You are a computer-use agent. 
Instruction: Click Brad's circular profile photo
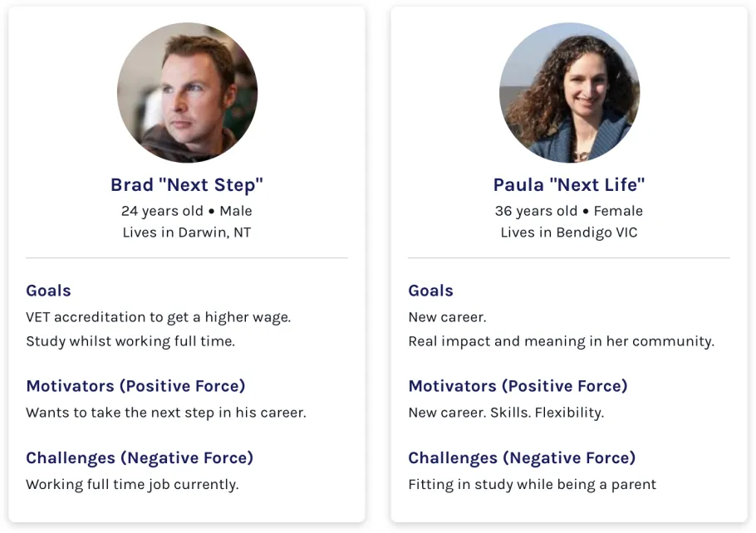click(x=187, y=92)
